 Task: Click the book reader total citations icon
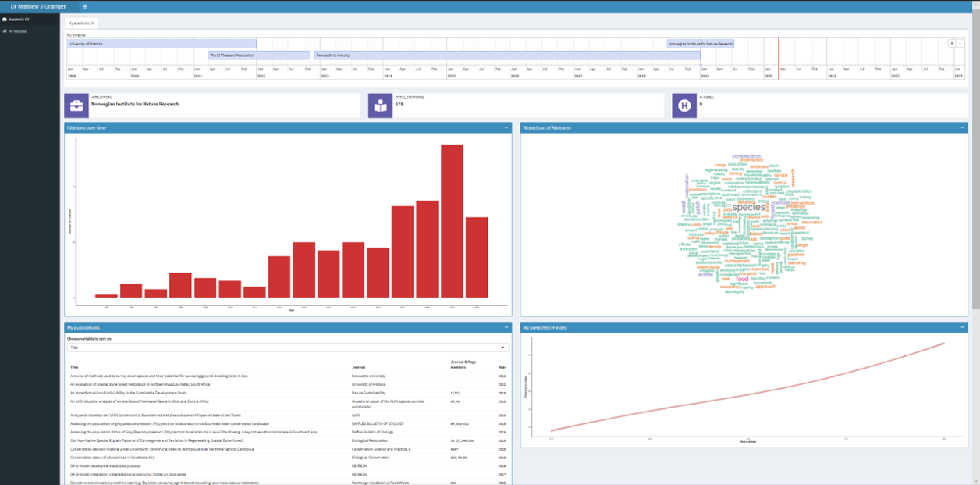click(x=380, y=105)
